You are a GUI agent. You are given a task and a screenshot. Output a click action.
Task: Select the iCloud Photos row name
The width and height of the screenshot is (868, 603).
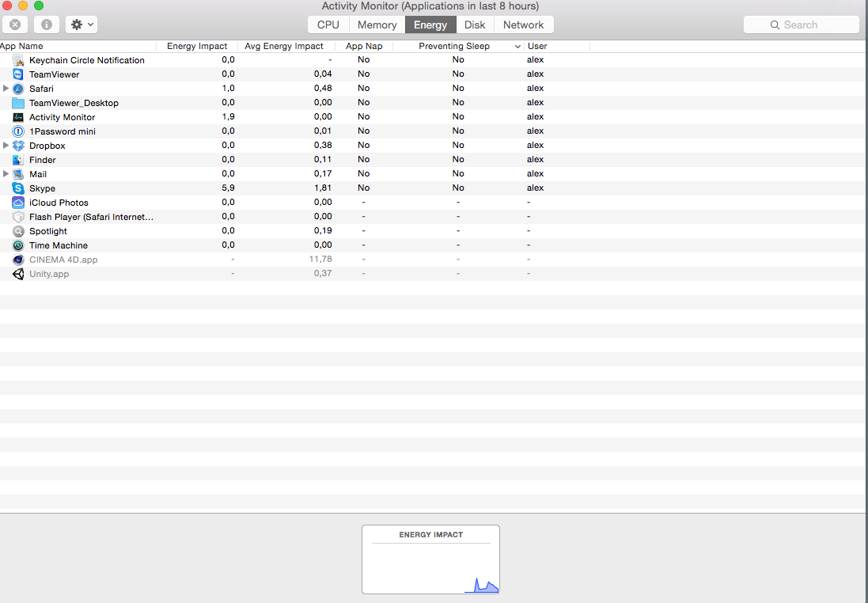pos(59,203)
